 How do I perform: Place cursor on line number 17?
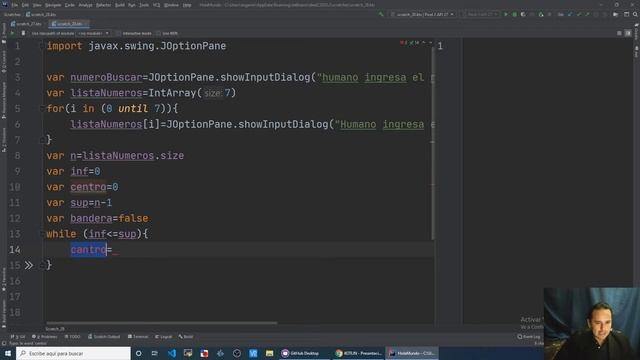click(x=15, y=297)
